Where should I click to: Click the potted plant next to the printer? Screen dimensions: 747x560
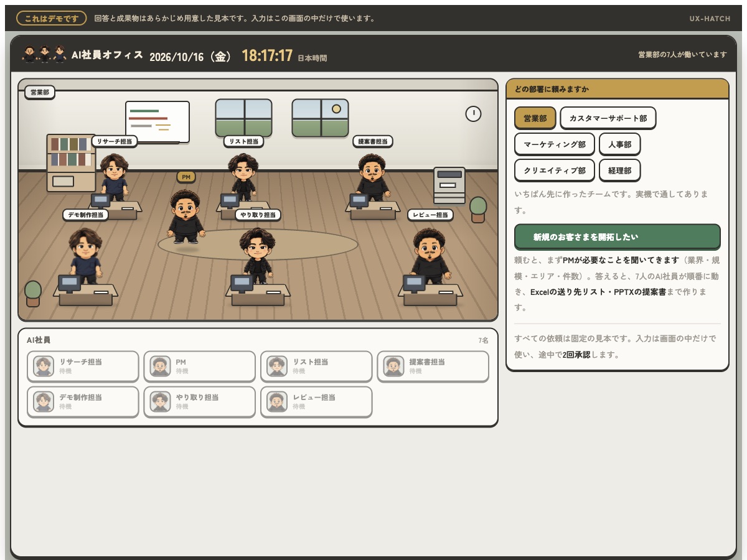pyautogui.click(x=478, y=210)
